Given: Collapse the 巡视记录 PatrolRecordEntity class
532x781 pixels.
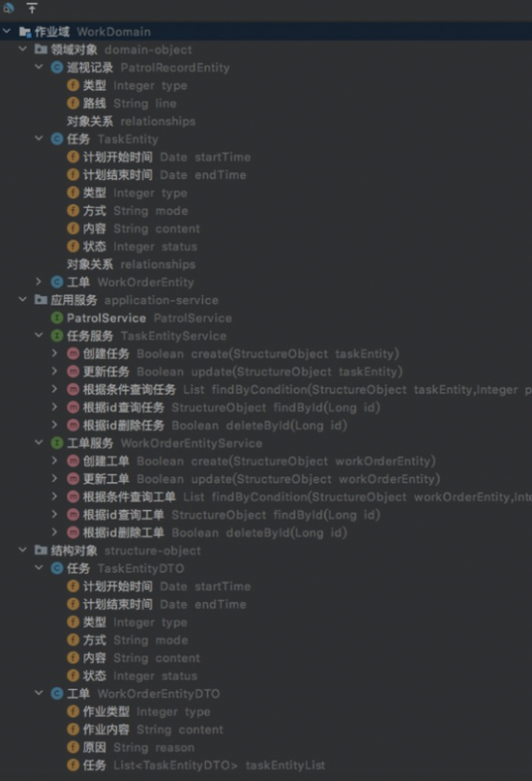Looking at the screenshot, I should pyautogui.click(x=39, y=67).
